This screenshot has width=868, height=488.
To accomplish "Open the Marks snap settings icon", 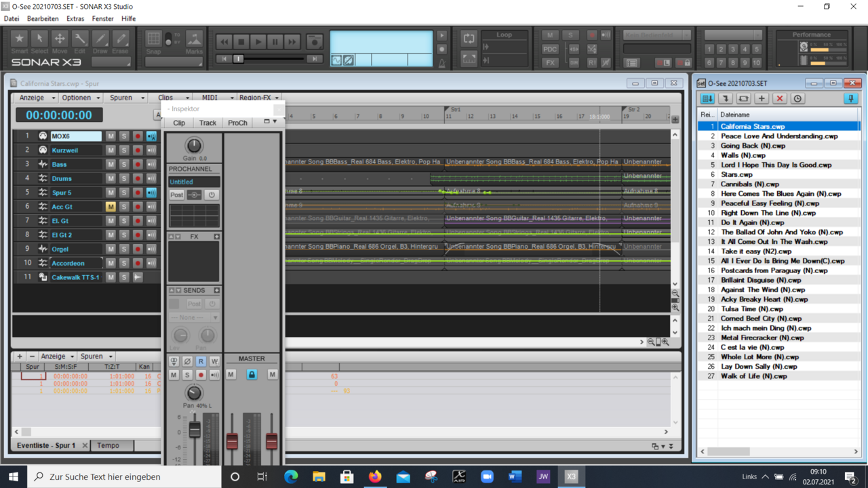I will click(x=194, y=41).
